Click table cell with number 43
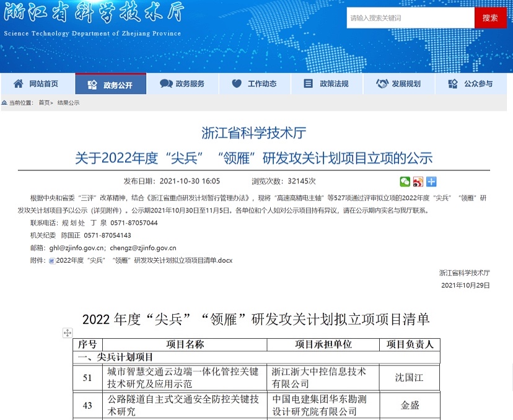Screen dimensions: 513x420 click(x=88, y=405)
